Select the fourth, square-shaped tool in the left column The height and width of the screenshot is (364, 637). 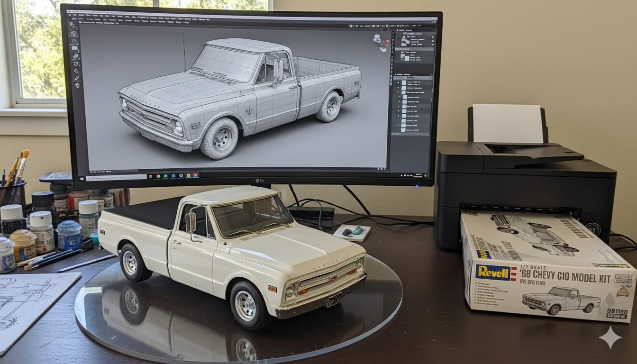[x=75, y=48]
